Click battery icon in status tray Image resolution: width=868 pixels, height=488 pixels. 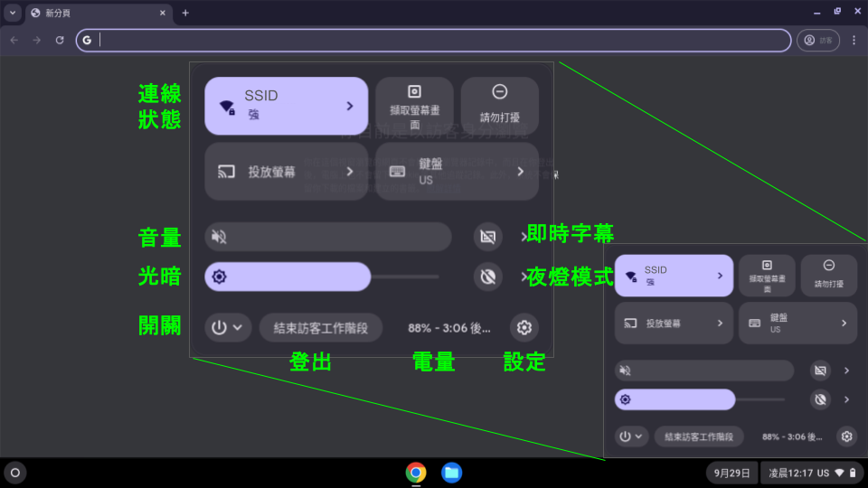[x=853, y=473]
